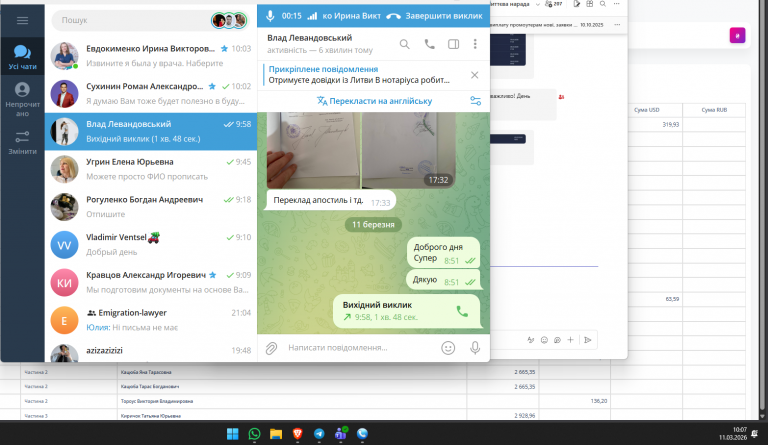Open the stories avatars beside the search field
The image size is (768, 445).
click(x=229, y=21)
